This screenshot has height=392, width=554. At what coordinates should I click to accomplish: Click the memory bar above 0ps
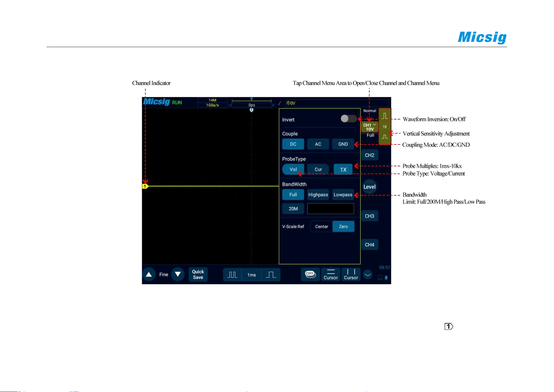coord(252,101)
